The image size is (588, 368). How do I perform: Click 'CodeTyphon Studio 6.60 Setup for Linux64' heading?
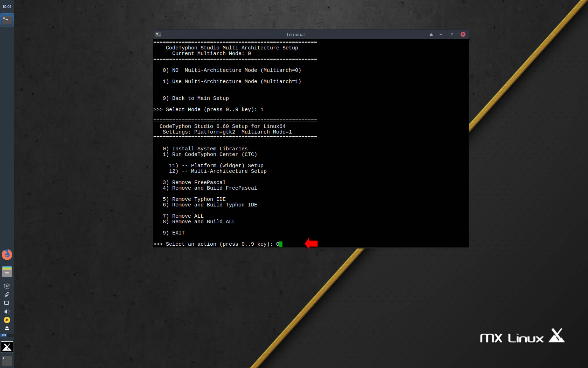point(223,126)
